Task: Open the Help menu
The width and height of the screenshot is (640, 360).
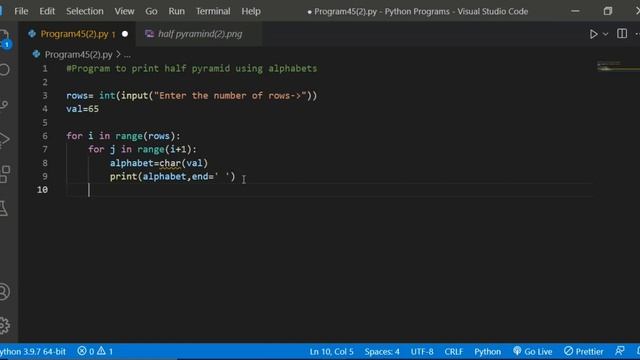Action: coord(251,11)
